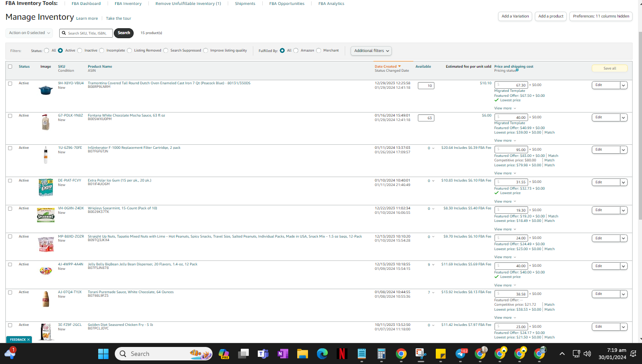Viewport: 642px width, 364px height.
Task: Switch to the FBA Inventory tab
Action: (x=128, y=4)
